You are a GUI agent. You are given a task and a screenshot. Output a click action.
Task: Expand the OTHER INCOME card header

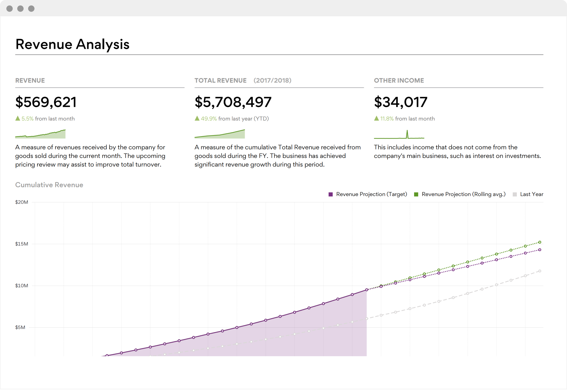[399, 80]
